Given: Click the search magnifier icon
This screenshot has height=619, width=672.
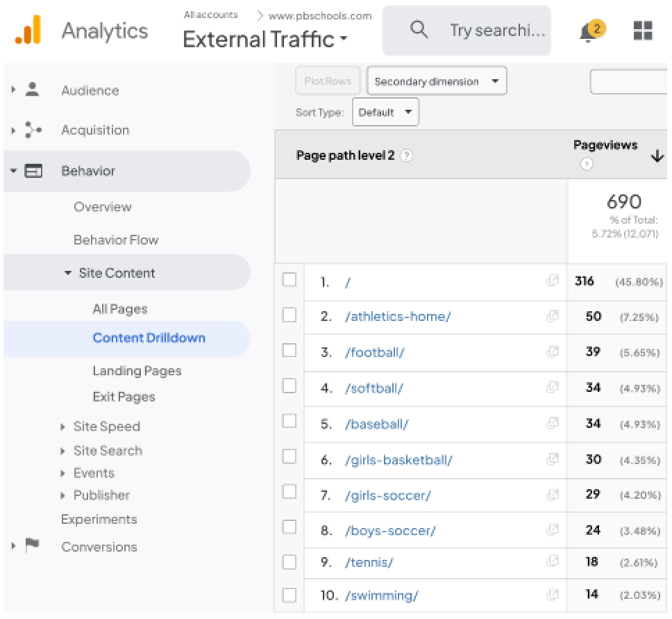Looking at the screenshot, I should click(x=419, y=30).
